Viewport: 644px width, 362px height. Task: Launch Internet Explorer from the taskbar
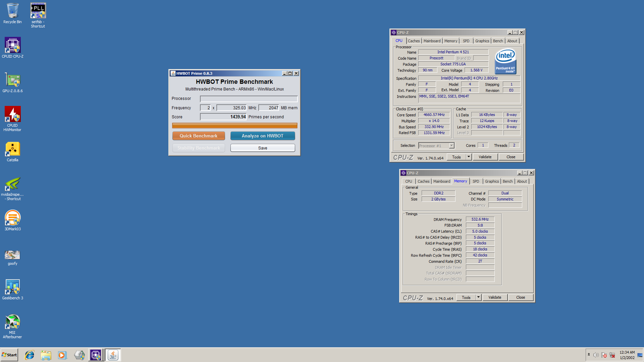pyautogui.click(x=30, y=355)
